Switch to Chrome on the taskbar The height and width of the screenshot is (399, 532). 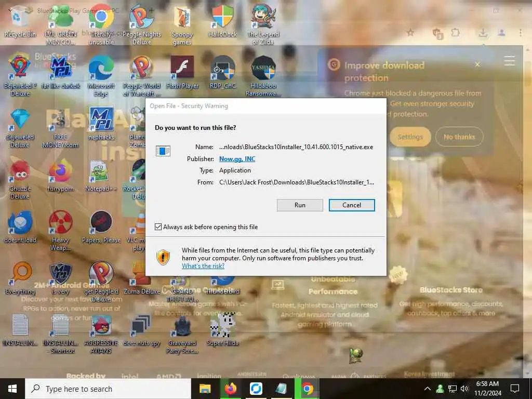click(x=308, y=389)
